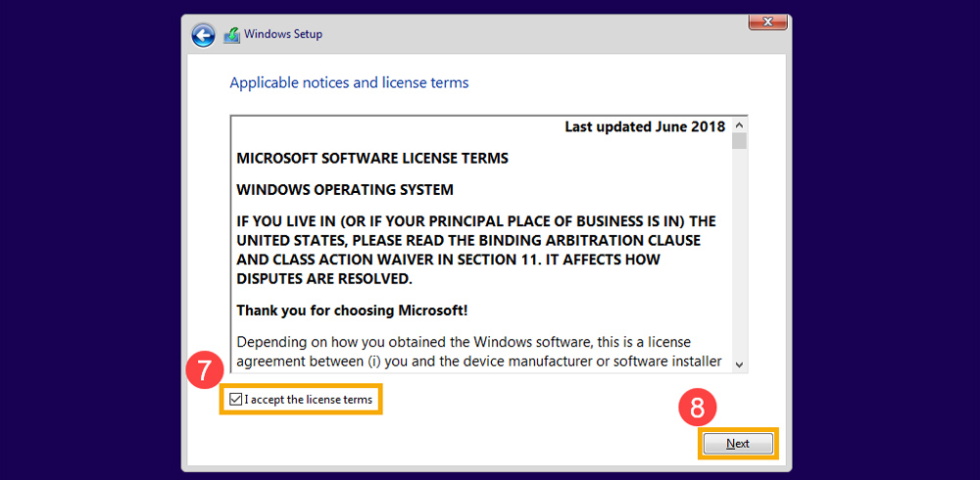Image resolution: width=980 pixels, height=480 pixels.
Task: Click the 'WINDOWS OPERATING SYSTEM' line
Action: pyautogui.click(x=345, y=189)
